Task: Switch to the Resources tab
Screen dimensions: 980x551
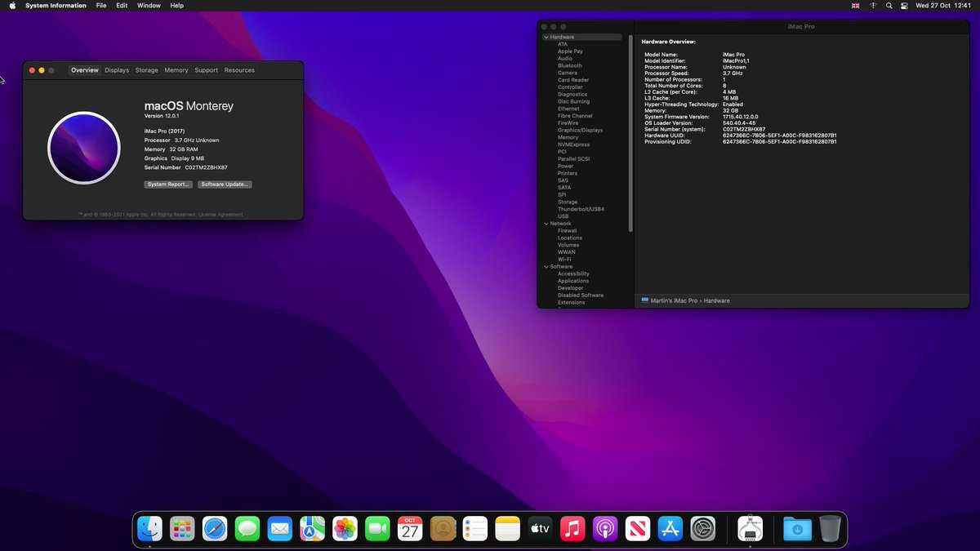Action: click(239, 70)
